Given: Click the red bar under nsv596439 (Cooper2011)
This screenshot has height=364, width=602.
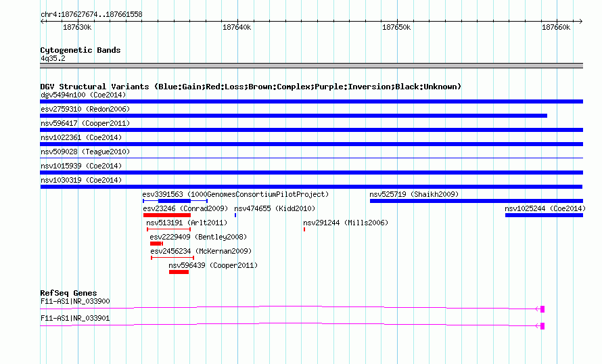Looking at the screenshot, I should point(179,272).
